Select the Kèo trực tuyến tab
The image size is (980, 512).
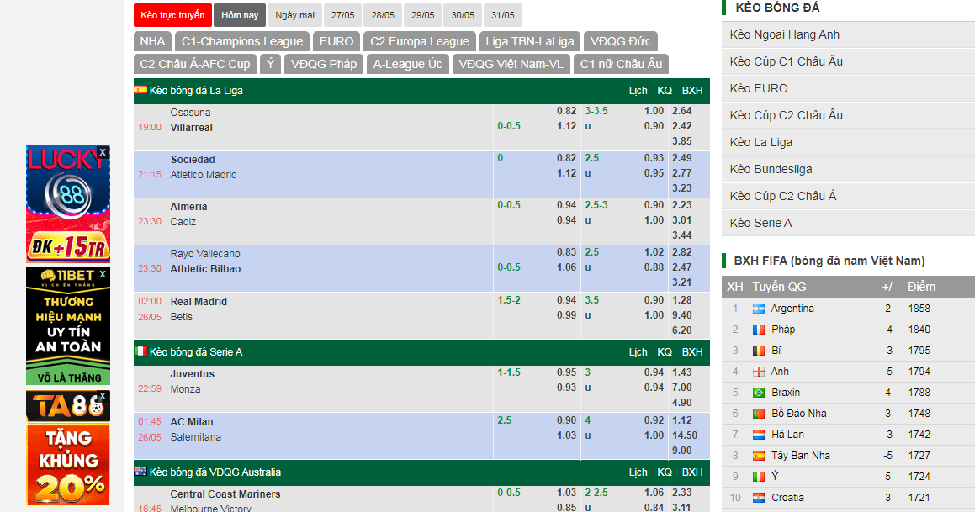(172, 15)
